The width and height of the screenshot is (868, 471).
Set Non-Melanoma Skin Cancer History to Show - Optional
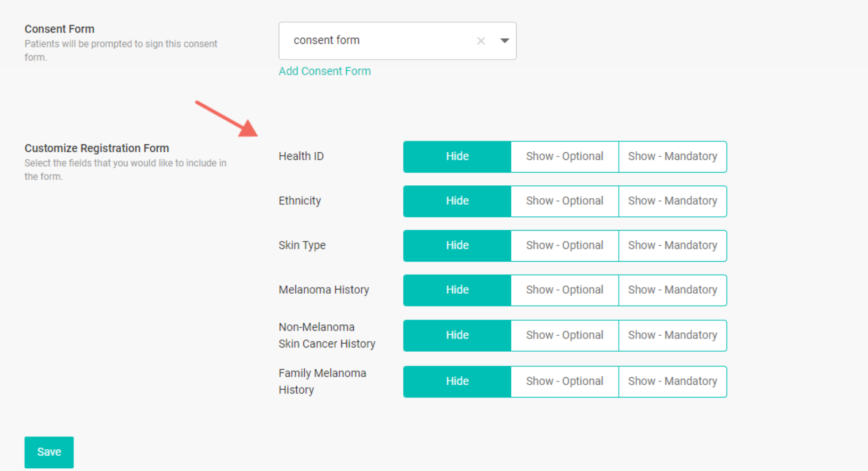click(564, 335)
